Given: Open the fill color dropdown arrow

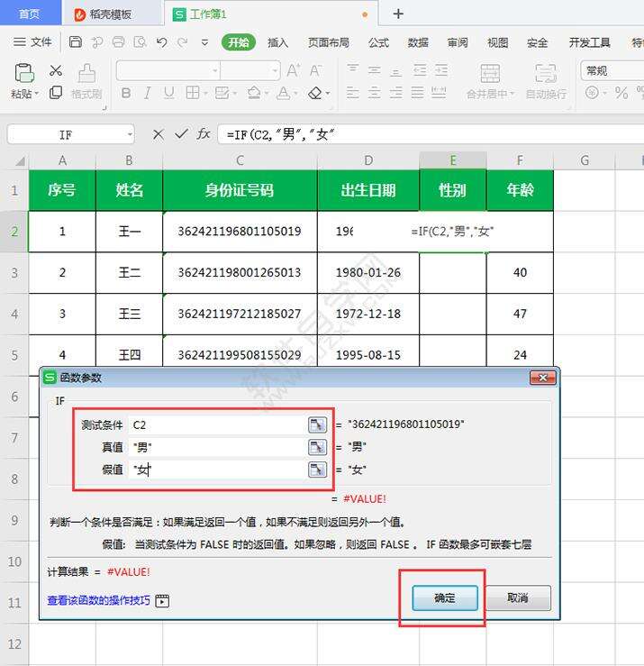Looking at the screenshot, I should [267, 94].
